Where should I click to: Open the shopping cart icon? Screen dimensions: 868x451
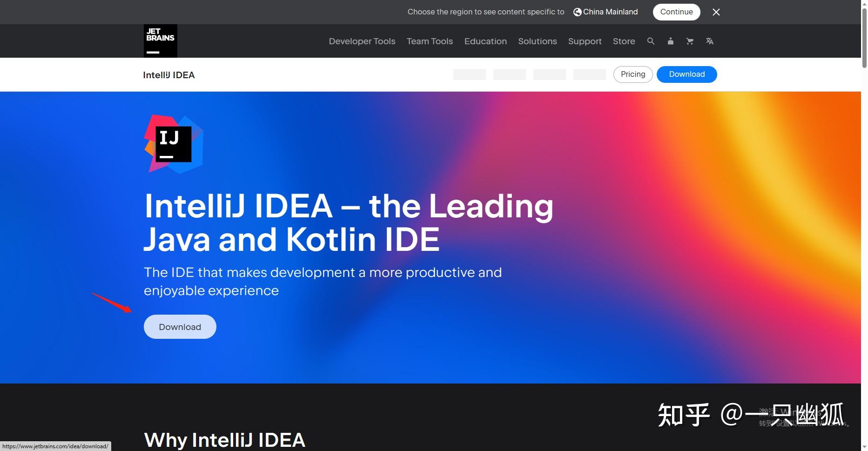(690, 41)
